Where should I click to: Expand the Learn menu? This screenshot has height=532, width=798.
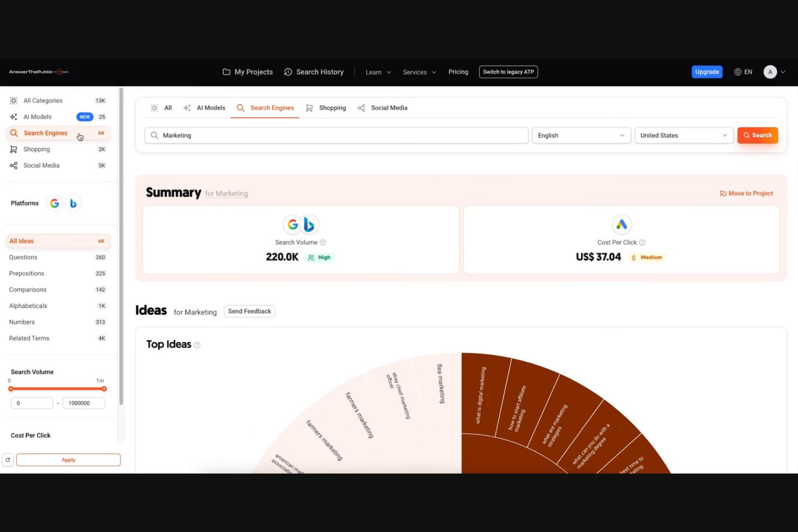[x=378, y=72]
